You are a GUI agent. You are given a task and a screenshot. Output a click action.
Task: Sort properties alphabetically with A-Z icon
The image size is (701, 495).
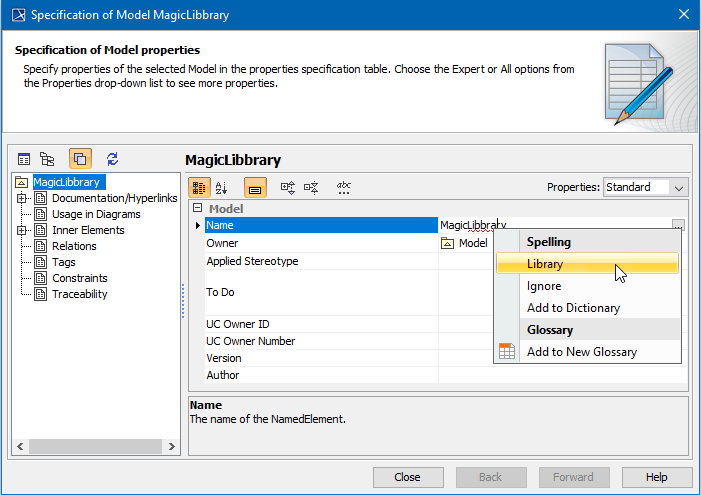(x=222, y=187)
